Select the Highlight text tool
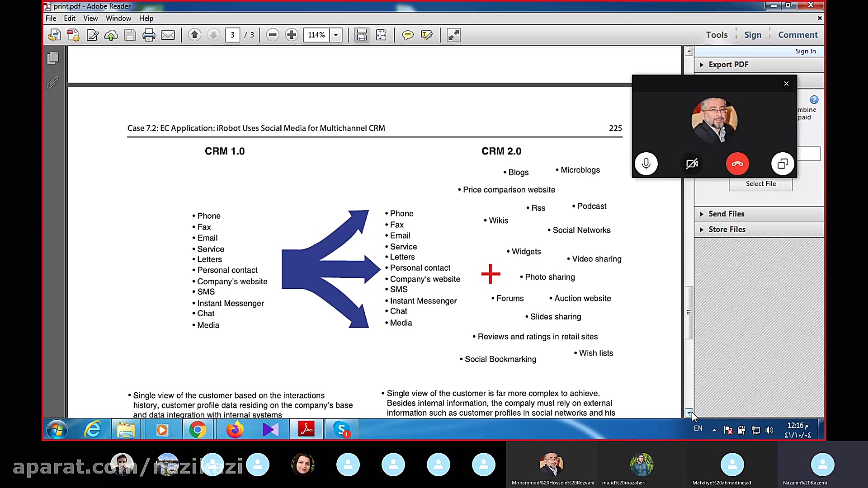The image size is (868, 488). pos(426,35)
